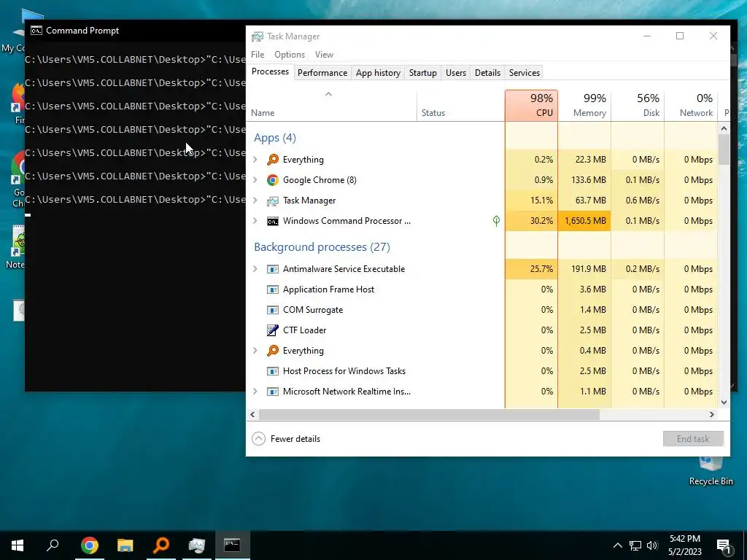Screen dimensions: 747x560
Task: Open the Users tab
Action: coord(456,73)
